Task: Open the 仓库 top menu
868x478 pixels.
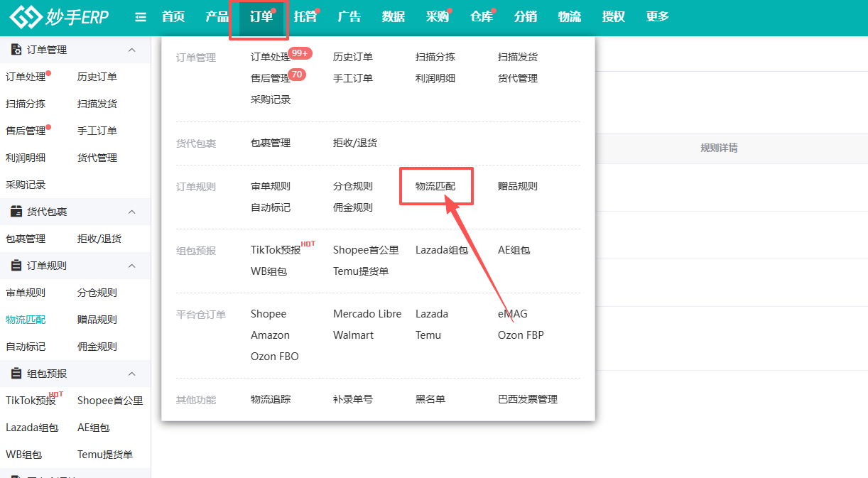Action: [x=482, y=17]
